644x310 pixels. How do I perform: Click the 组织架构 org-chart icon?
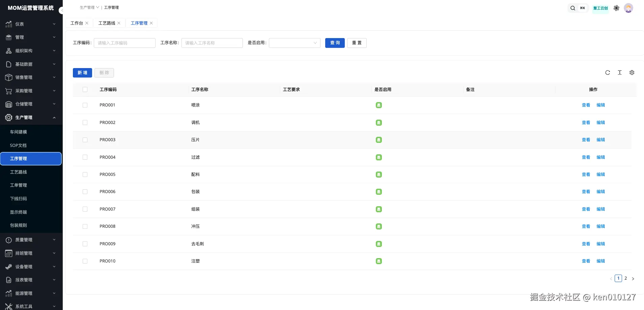point(9,51)
